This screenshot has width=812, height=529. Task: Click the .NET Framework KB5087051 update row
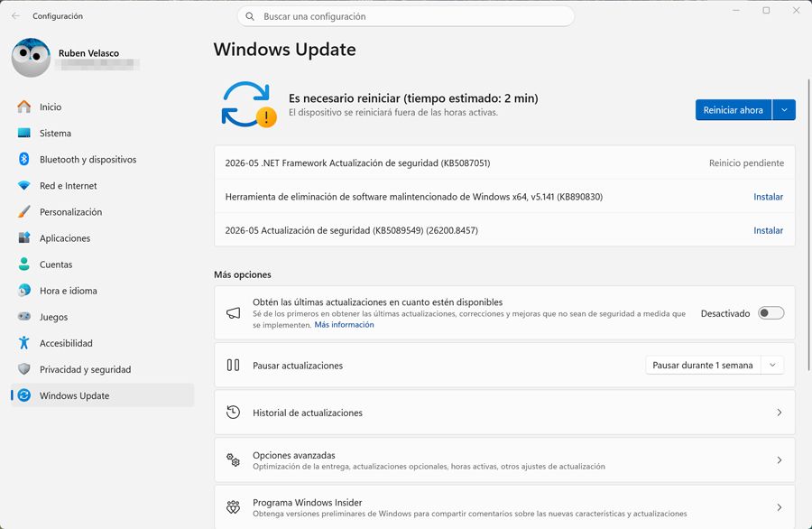504,162
